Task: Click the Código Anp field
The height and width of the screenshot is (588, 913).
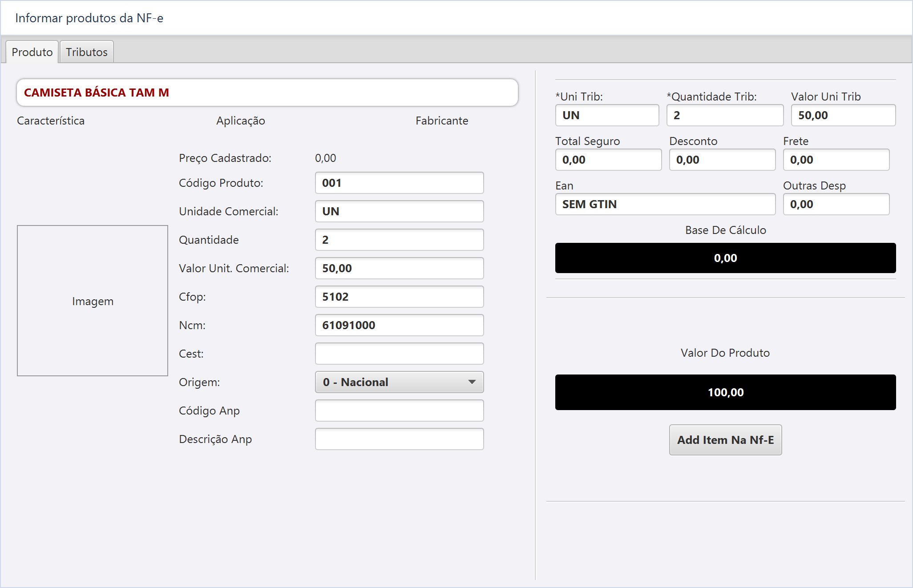Action: 399,411
